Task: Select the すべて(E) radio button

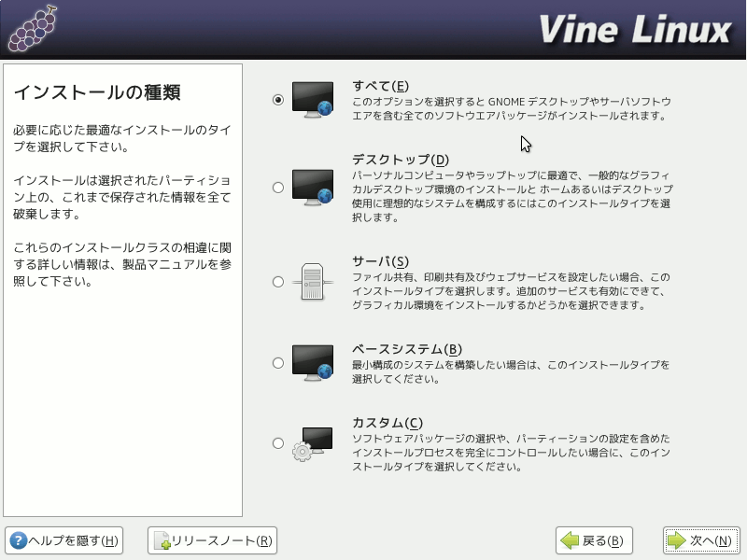Action: point(278,100)
